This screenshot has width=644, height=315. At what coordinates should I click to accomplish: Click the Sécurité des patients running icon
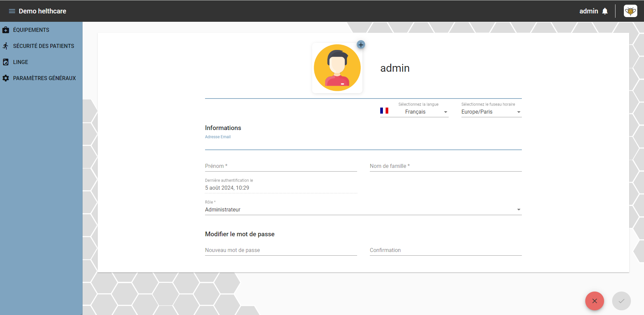(x=6, y=46)
